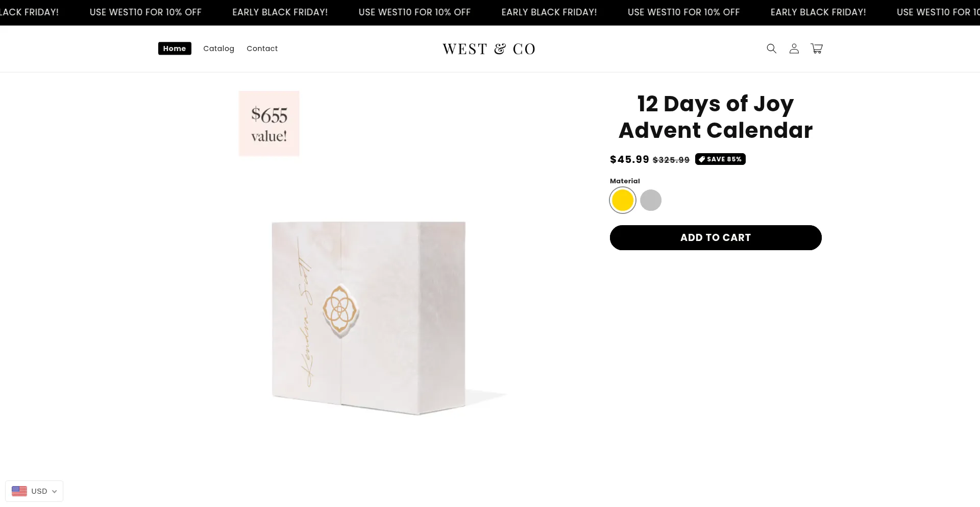Click the gold medallion emblem on the box

pyautogui.click(x=340, y=310)
